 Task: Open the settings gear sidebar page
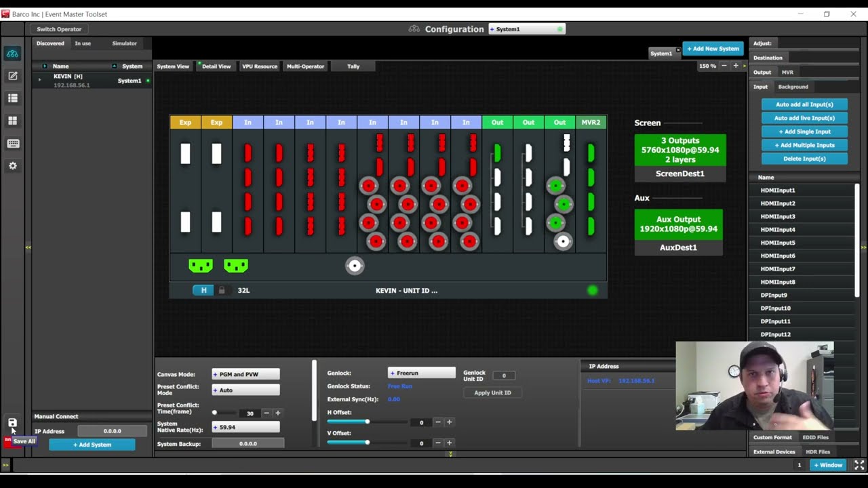click(12, 166)
